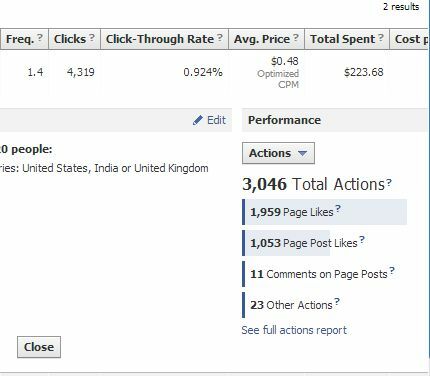
Task: Click help icon beside Page Post Likes
Action: tap(362, 239)
